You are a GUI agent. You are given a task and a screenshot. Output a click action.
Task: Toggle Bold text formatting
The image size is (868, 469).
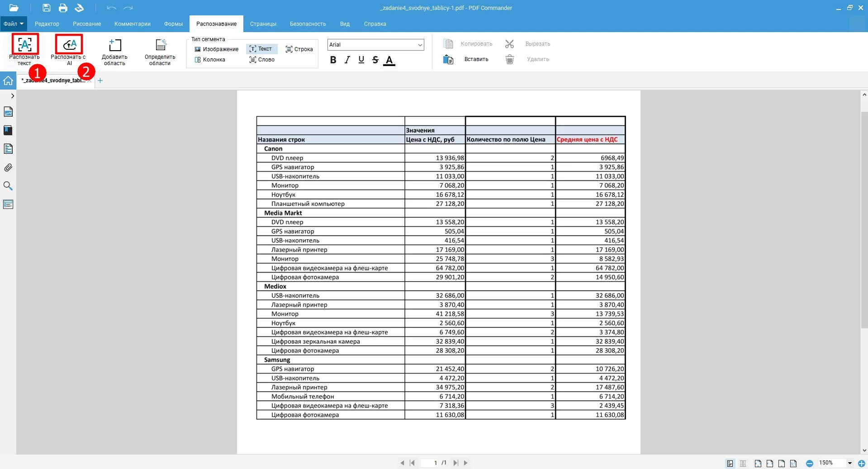[x=333, y=60]
